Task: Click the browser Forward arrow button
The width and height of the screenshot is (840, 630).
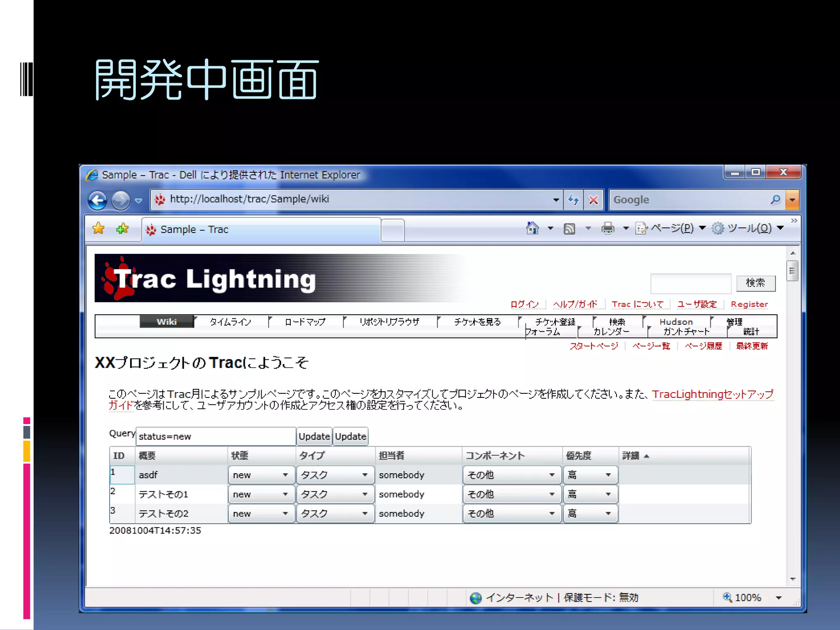Action: 121,200
